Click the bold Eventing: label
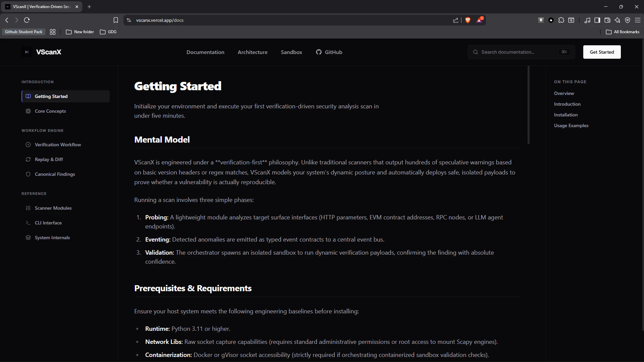The width and height of the screenshot is (644, 362). 158,240
